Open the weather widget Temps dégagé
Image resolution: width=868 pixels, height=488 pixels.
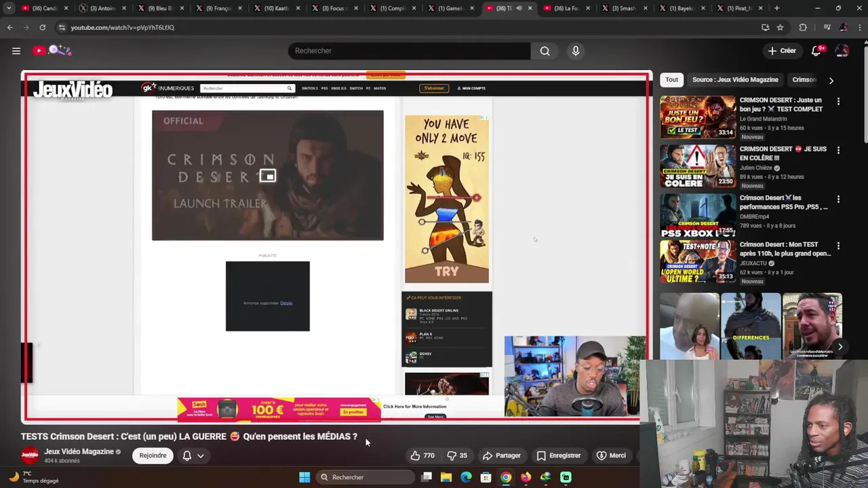[34, 477]
